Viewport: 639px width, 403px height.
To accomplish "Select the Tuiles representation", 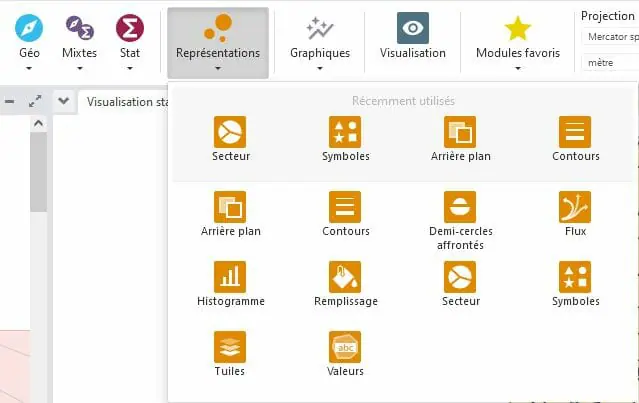I will pyautogui.click(x=230, y=353).
